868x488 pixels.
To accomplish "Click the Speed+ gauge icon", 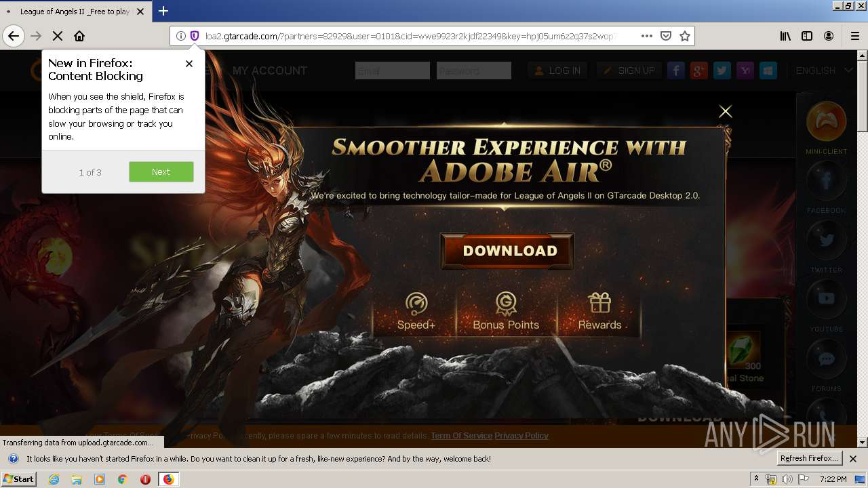I will pos(416,304).
